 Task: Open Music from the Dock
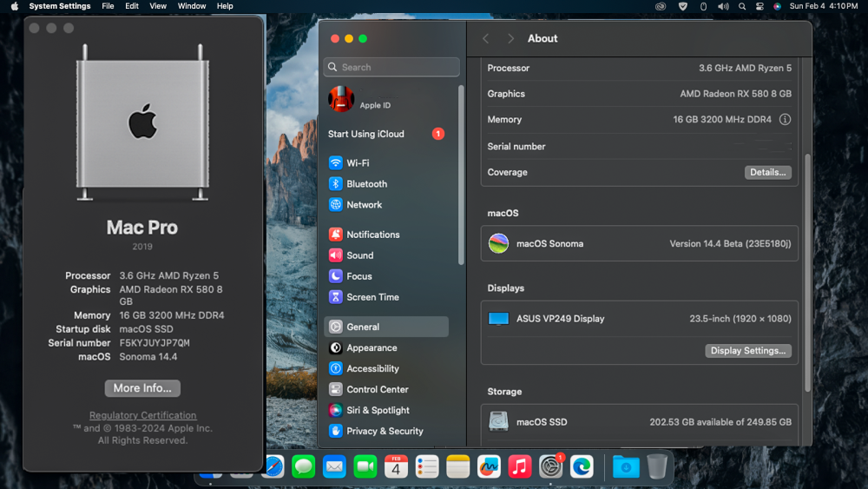[520, 466]
